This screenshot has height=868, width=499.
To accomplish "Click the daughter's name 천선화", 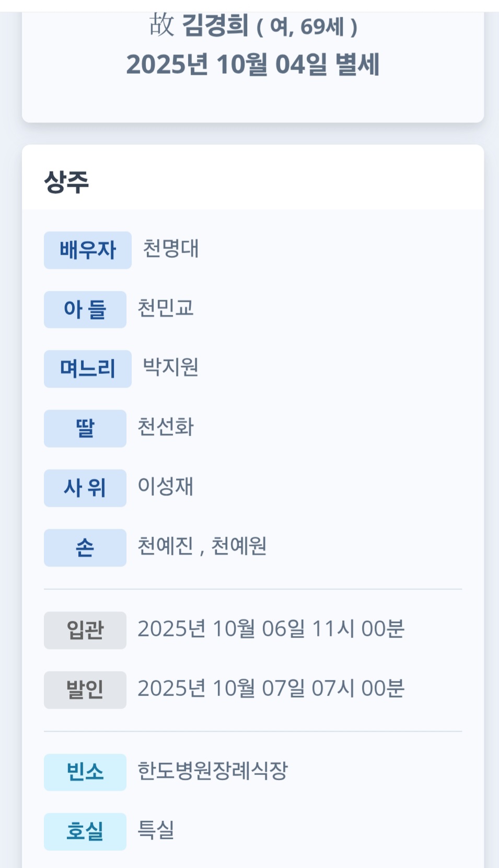I will pos(165,427).
